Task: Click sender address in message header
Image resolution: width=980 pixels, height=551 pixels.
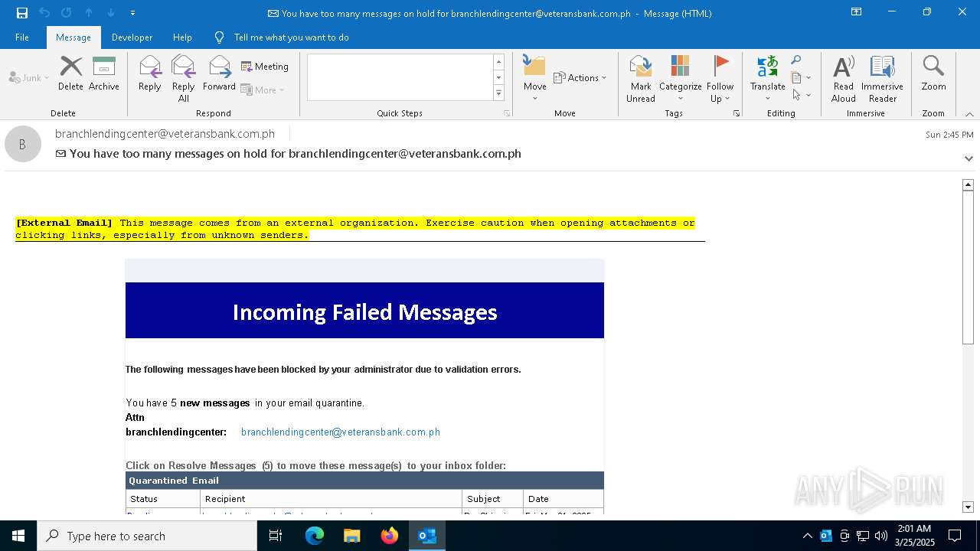Action: pos(165,133)
